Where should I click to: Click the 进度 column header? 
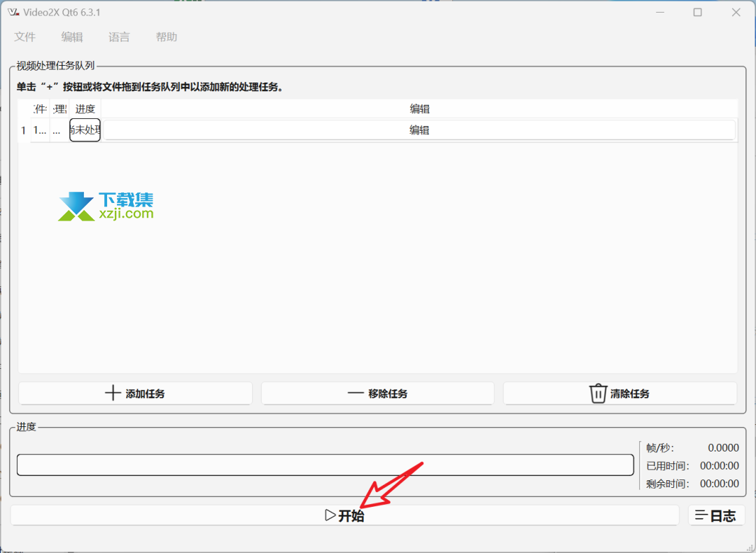click(85, 108)
